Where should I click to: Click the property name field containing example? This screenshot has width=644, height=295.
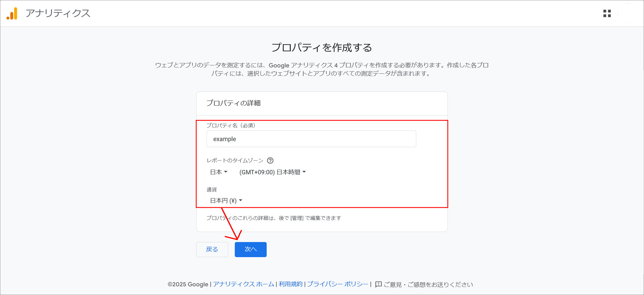click(311, 139)
